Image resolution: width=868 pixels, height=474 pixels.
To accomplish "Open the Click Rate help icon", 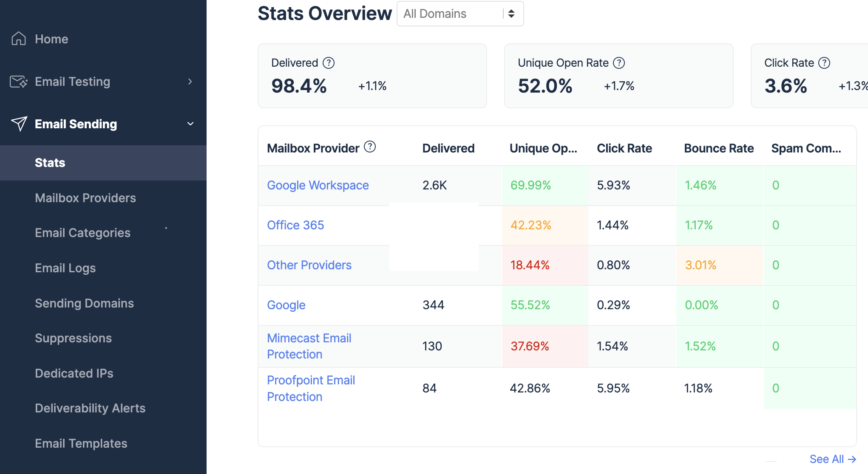I will 824,62.
